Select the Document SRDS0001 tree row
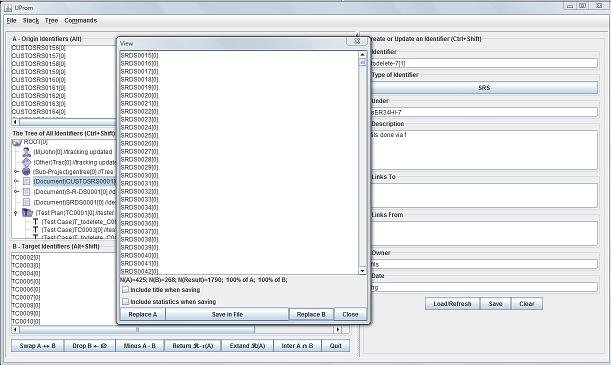Image resolution: width=611 pixels, height=365 pixels. pos(74,202)
